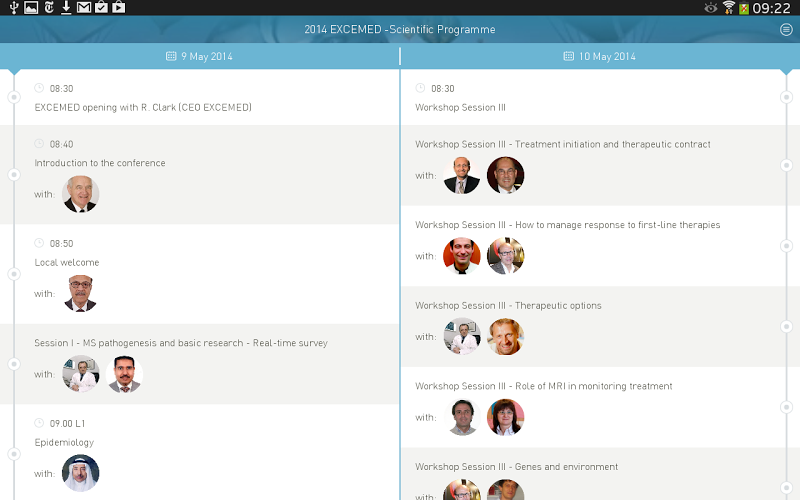Image resolution: width=800 pixels, height=500 pixels.
Task: Tap the smart stay eye icon
Action: [711, 8]
